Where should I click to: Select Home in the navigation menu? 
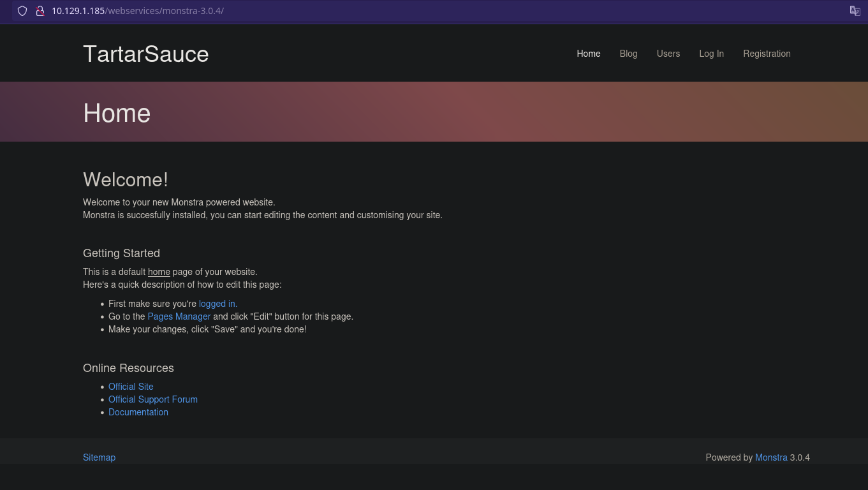click(588, 54)
